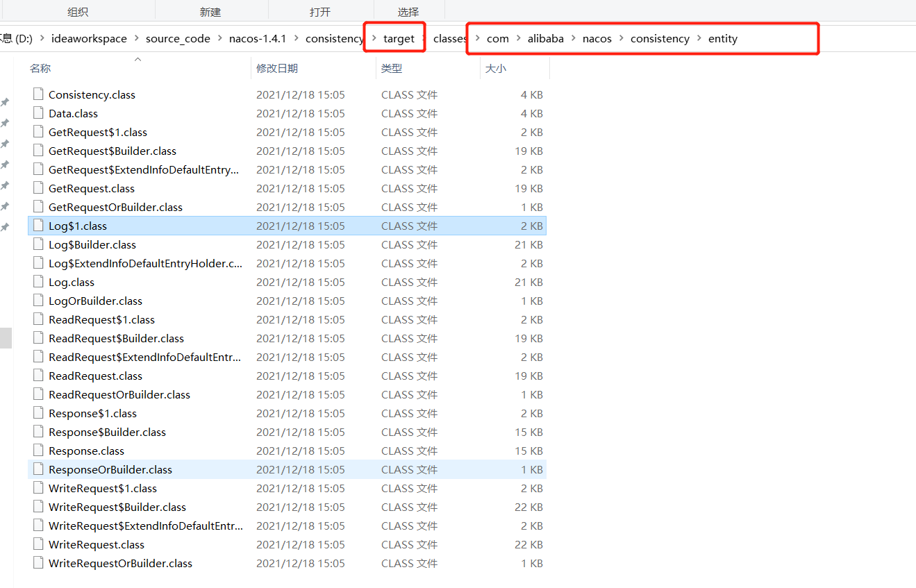This screenshot has height=588, width=916.
Task: Expand chevron after consistency before entity
Action: coord(699,39)
